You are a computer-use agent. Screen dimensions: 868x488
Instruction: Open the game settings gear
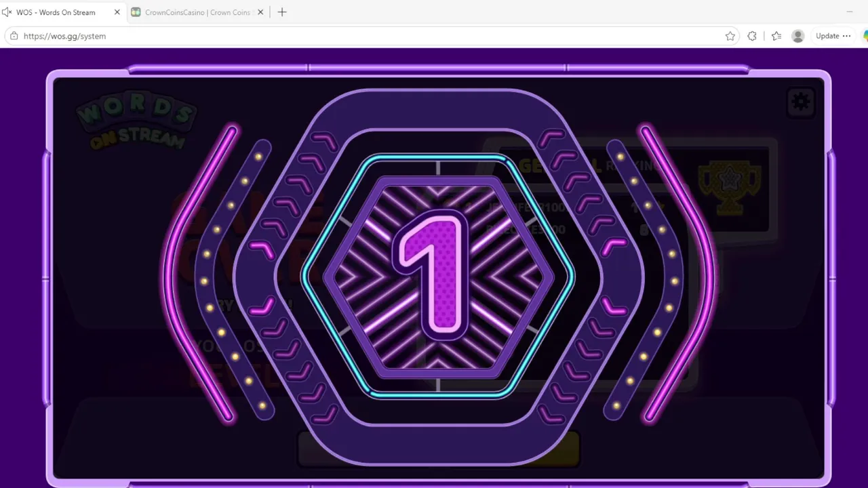tap(801, 102)
